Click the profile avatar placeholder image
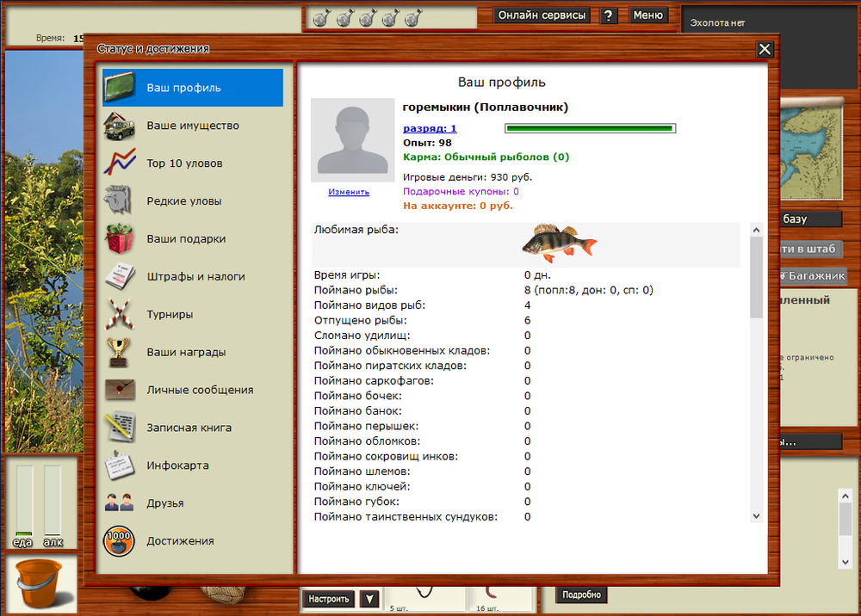 349,140
